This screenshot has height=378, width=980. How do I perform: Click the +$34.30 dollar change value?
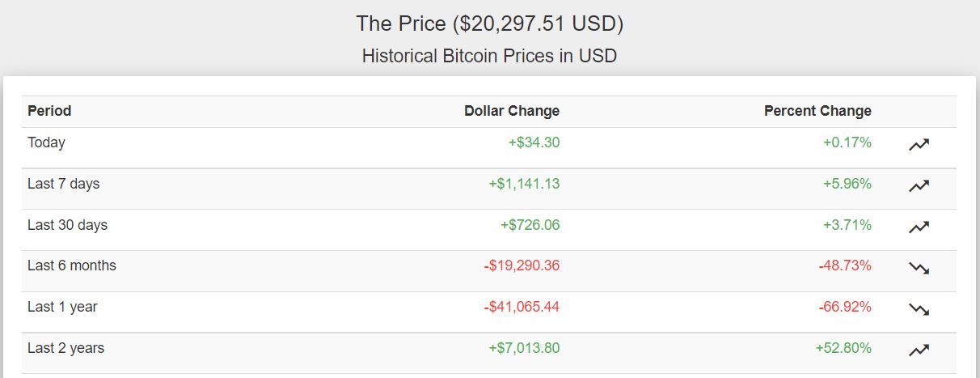click(x=534, y=142)
